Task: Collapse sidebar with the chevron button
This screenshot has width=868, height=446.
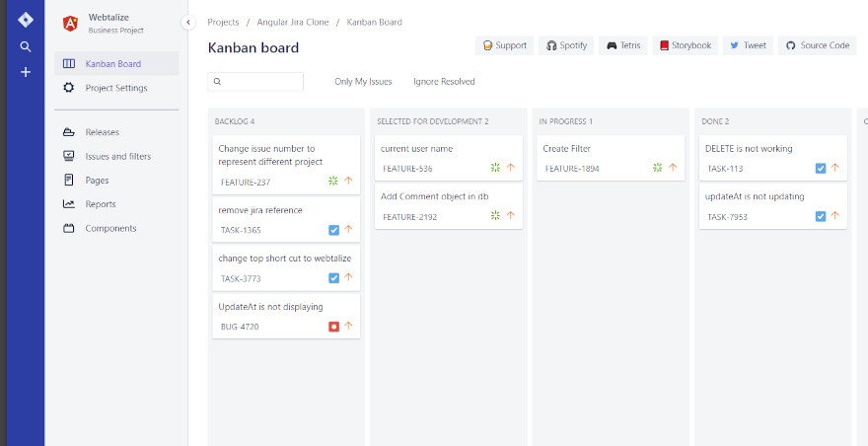Action: 188,22
